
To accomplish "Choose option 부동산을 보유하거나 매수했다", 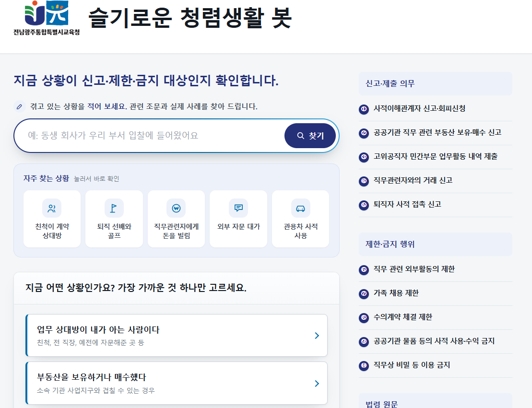I will click(x=177, y=383).
